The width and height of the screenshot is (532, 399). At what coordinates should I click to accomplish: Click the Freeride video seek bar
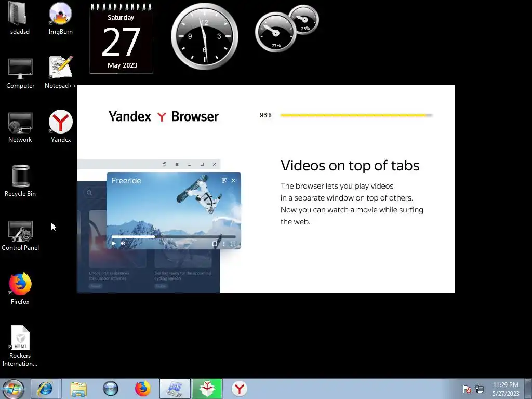174,236
